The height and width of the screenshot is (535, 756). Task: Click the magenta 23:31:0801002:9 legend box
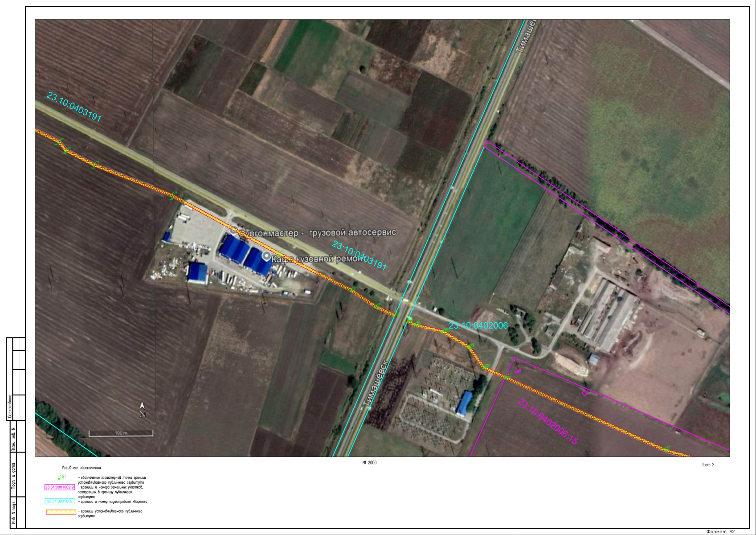[60, 487]
